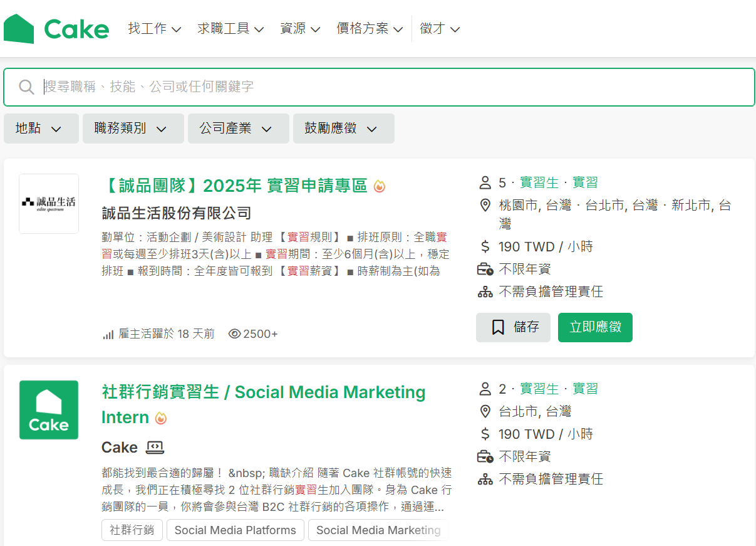Viewport: 756px width, 546px height.
Task: Click the location pin icon in the Cake job
Action: pyautogui.click(x=485, y=411)
